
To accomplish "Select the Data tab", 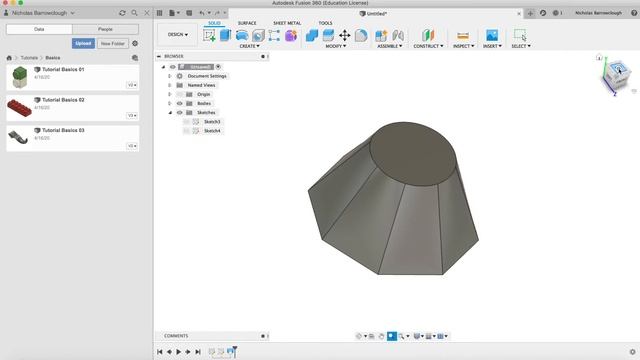I will [x=39, y=29].
